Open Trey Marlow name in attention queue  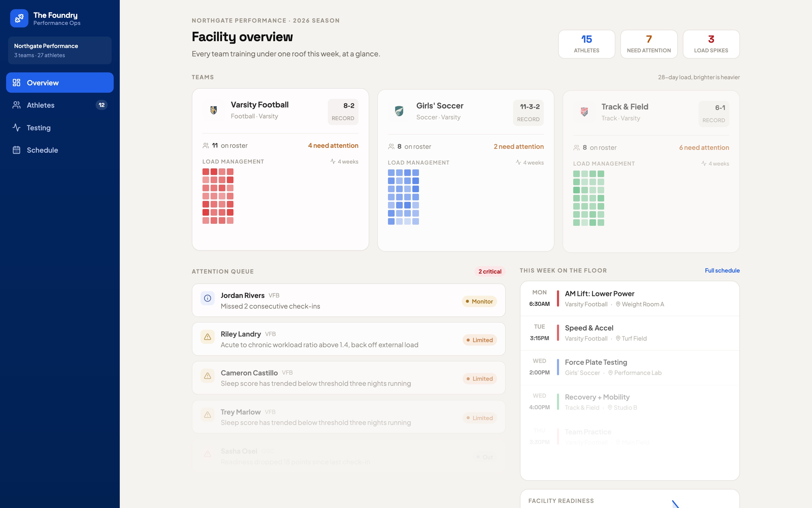pos(241,412)
